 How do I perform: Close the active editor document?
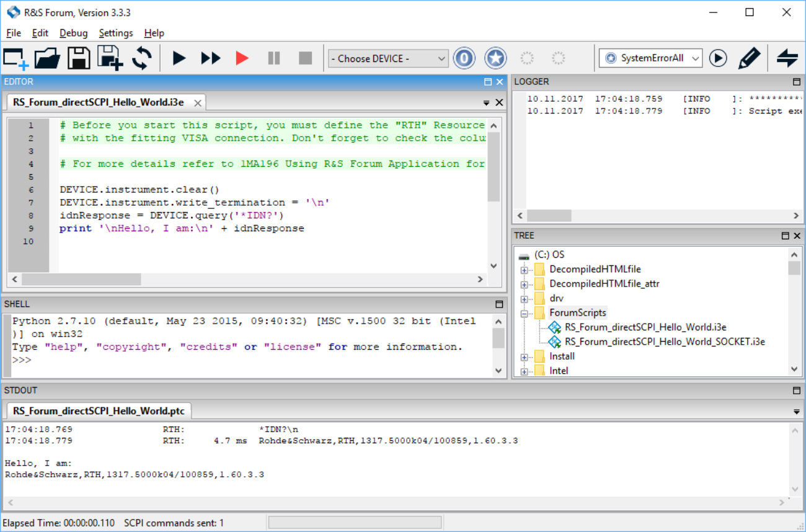pos(499,103)
